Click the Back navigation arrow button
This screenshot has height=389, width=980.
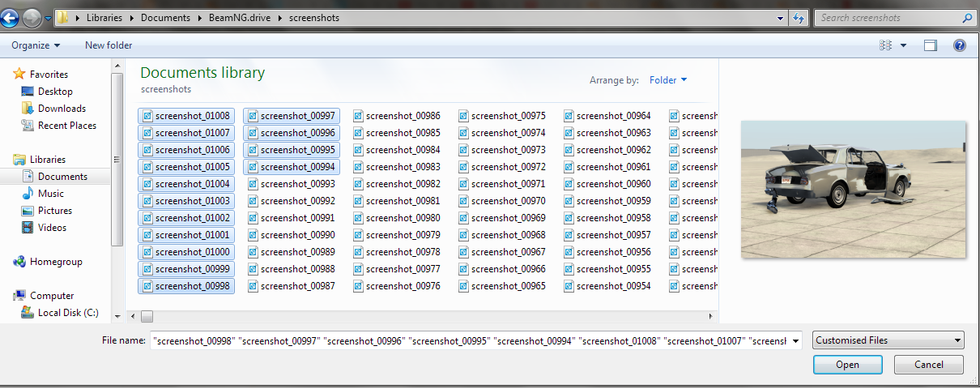coord(11,17)
